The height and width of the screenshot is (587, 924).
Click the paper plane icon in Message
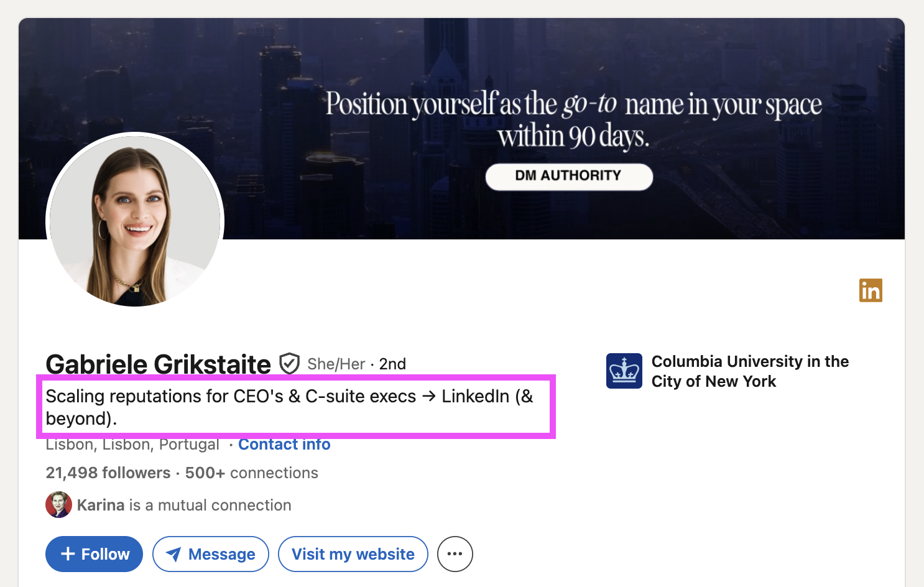[x=173, y=554]
